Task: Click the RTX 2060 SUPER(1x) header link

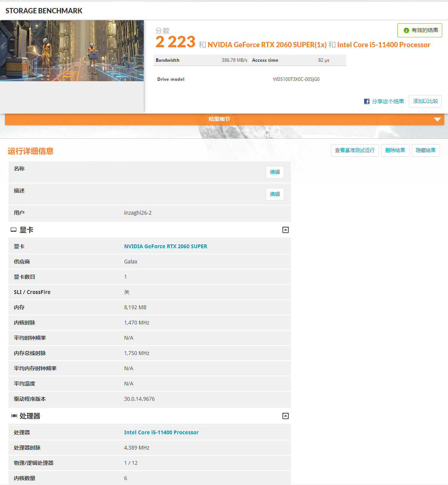Action: coord(267,45)
